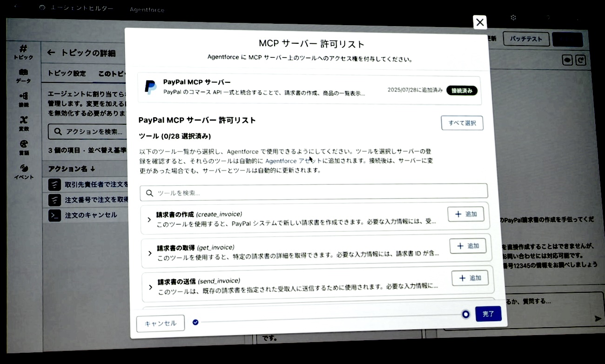
Task: Focus the アクションを検索 search field
Action: pyautogui.click(x=87, y=132)
